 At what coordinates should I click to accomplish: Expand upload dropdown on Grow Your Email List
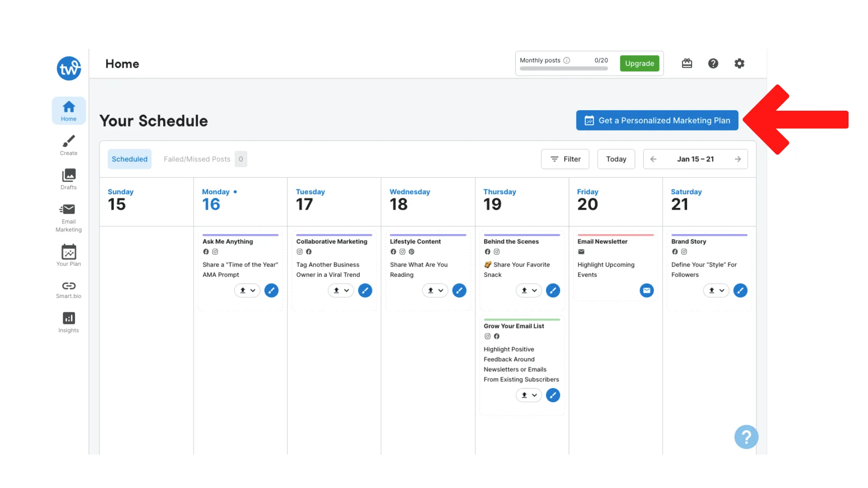point(529,395)
